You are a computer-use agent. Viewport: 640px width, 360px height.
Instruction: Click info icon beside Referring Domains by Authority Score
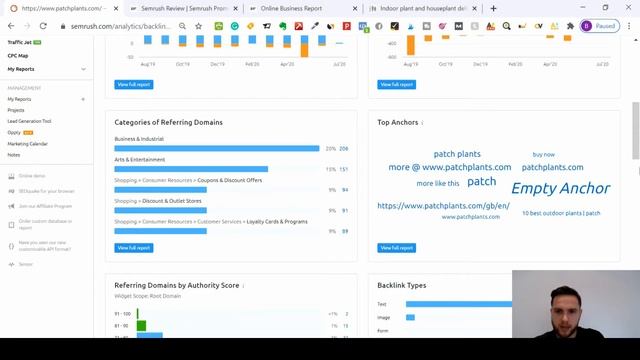243,286
